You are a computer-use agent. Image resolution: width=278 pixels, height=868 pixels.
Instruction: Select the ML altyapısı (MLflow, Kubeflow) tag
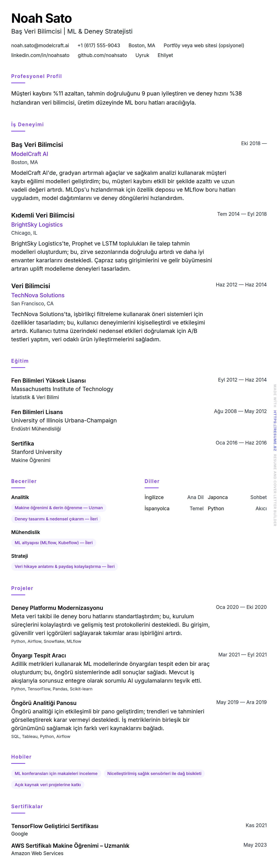coord(54,543)
